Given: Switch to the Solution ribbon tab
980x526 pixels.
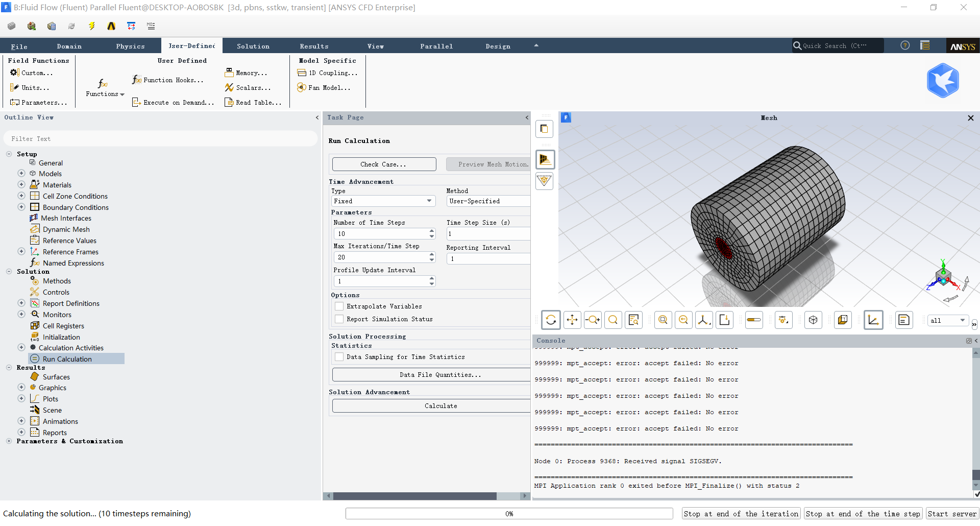Looking at the screenshot, I should point(253,46).
